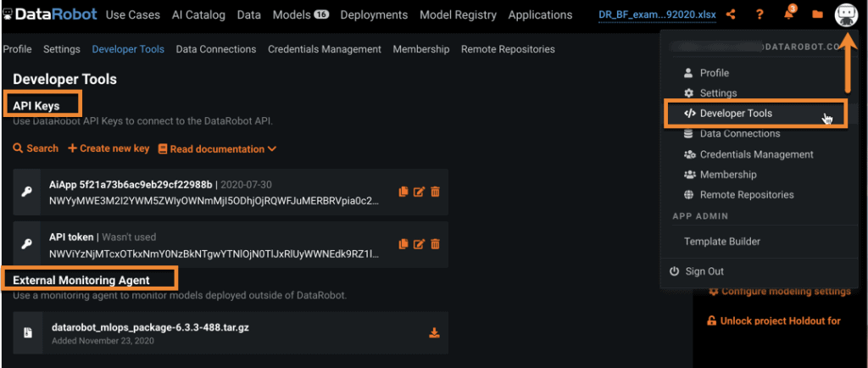Image resolution: width=868 pixels, height=368 pixels.
Task: Switch to the Data Connections tab
Action: click(x=216, y=49)
